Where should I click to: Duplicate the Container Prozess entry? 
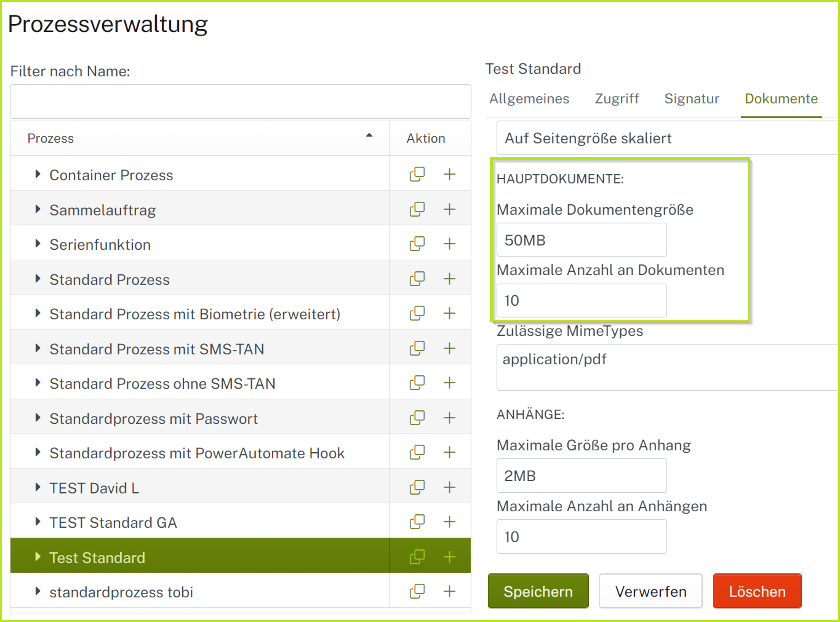[x=417, y=174]
